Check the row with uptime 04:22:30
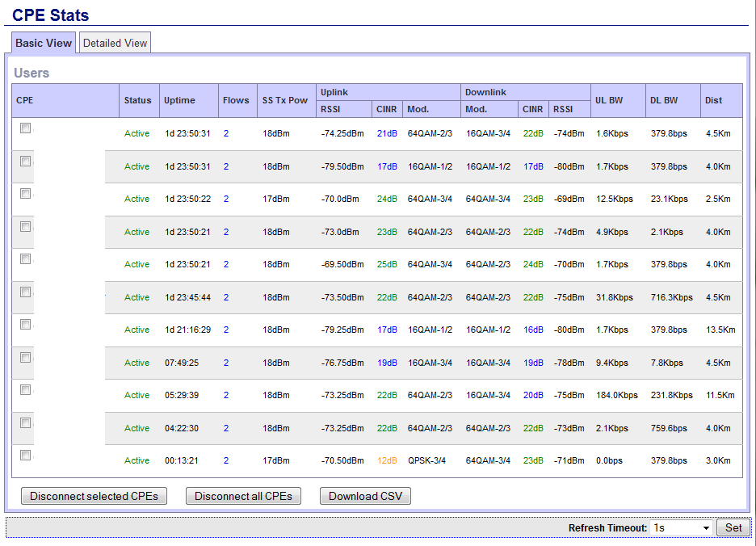Viewport: 756px width, 546px height. point(26,423)
